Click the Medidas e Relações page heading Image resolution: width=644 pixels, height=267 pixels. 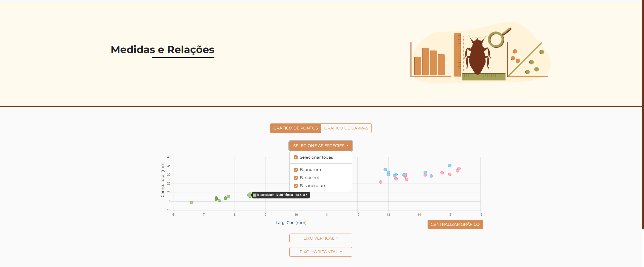coord(162,50)
